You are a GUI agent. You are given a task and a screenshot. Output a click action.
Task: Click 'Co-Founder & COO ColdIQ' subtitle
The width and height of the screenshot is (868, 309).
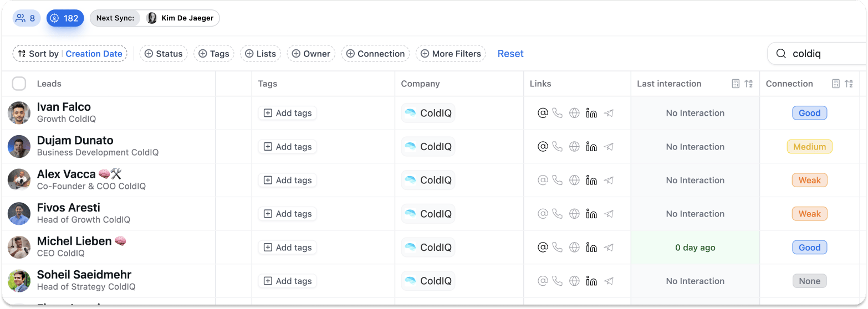coord(91,186)
